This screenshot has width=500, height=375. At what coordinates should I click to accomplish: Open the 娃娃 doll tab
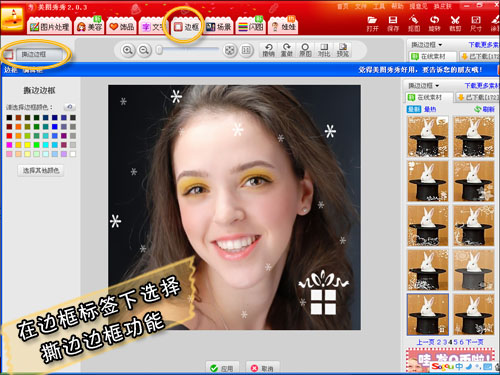coord(283,27)
